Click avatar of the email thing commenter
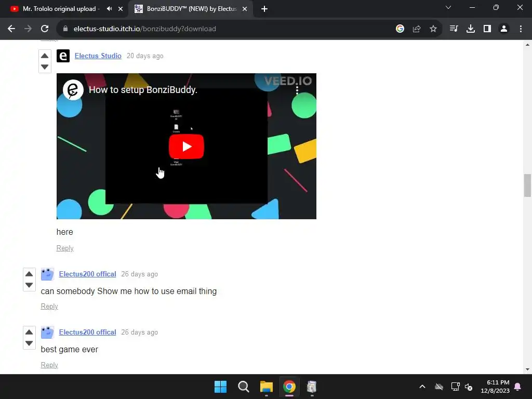 pyautogui.click(x=47, y=274)
